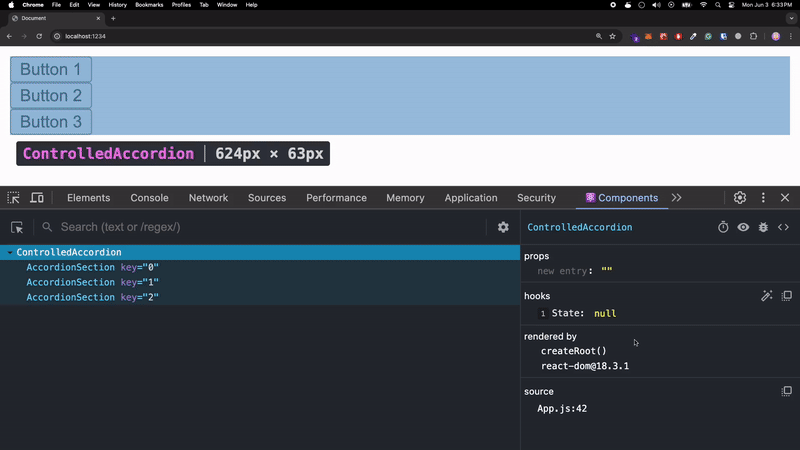Click the zoom magnifier icon in the address bar
Screen dimensions: 800x450
click(598, 36)
